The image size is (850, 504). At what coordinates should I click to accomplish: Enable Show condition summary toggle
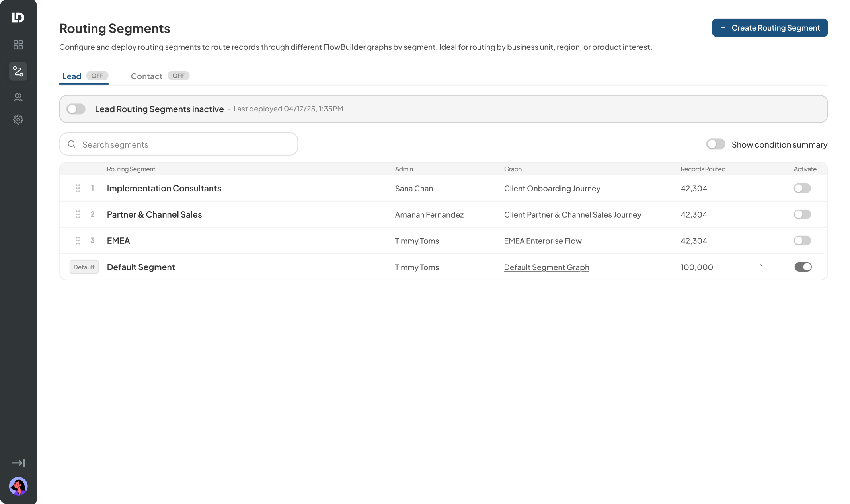(x=715, y=144)
